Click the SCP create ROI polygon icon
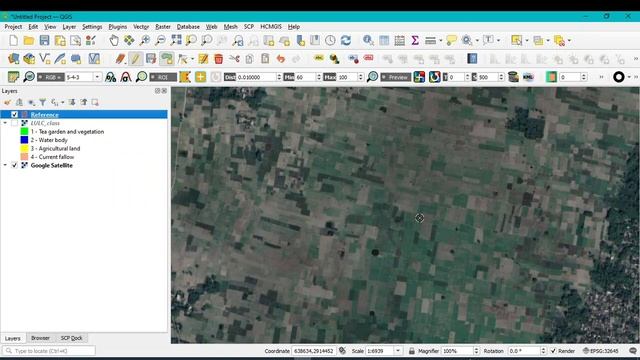 (185, 77)
